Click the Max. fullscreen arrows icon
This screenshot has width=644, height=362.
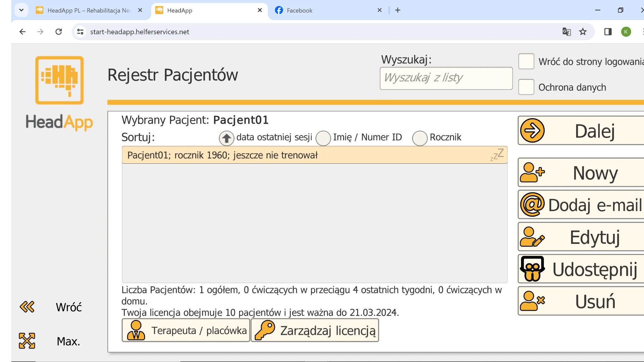click(x=27, y=341)
